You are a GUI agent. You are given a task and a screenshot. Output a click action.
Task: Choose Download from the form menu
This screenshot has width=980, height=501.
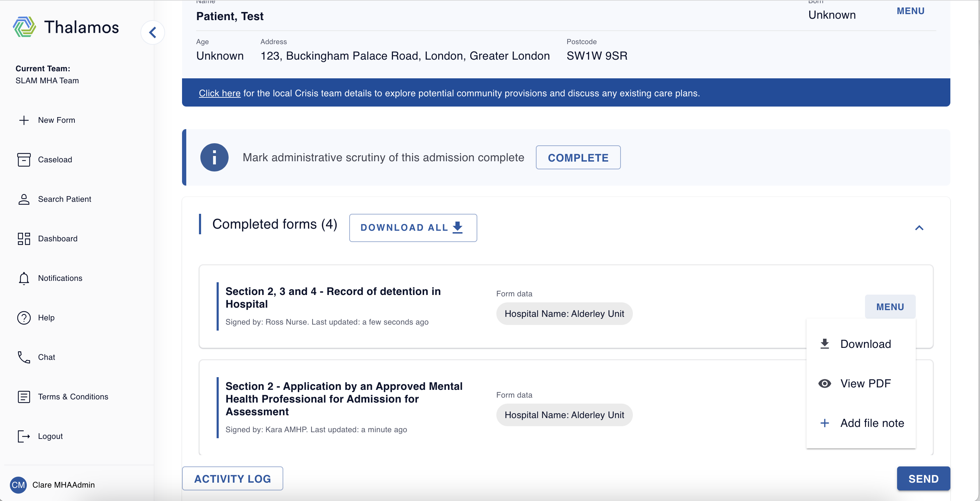click(x=861, y=344)
